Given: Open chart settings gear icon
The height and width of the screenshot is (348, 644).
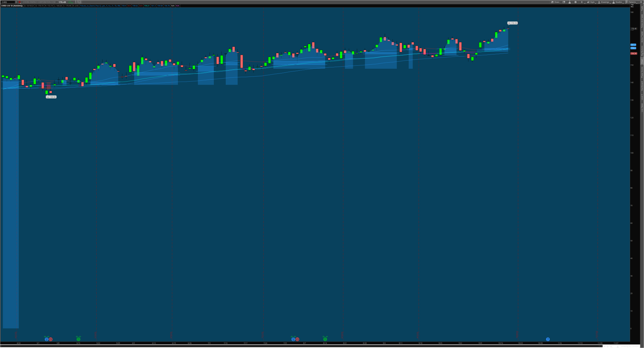Looking at the screenshot, I should click(575, 2).
